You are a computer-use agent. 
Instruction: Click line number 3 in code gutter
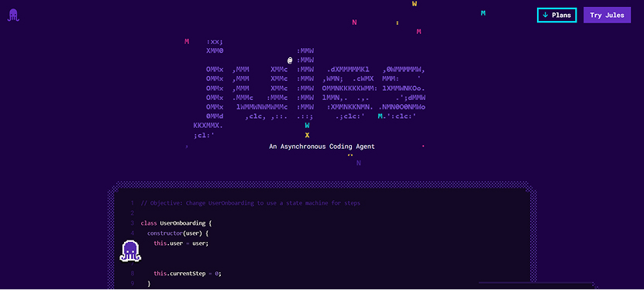click(133, 223)
